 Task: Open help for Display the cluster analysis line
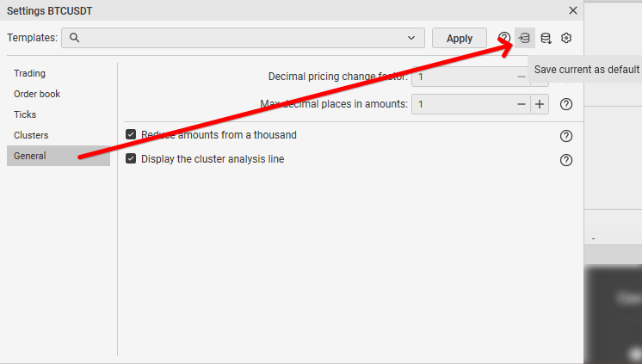(x=566, y=160)
